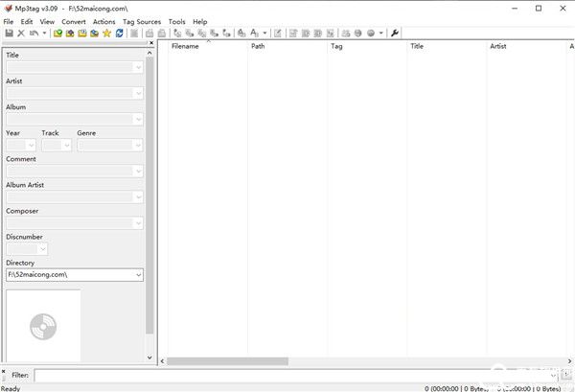
Task: Click the Paste tag icon
Action: click(x=161, y=34)
